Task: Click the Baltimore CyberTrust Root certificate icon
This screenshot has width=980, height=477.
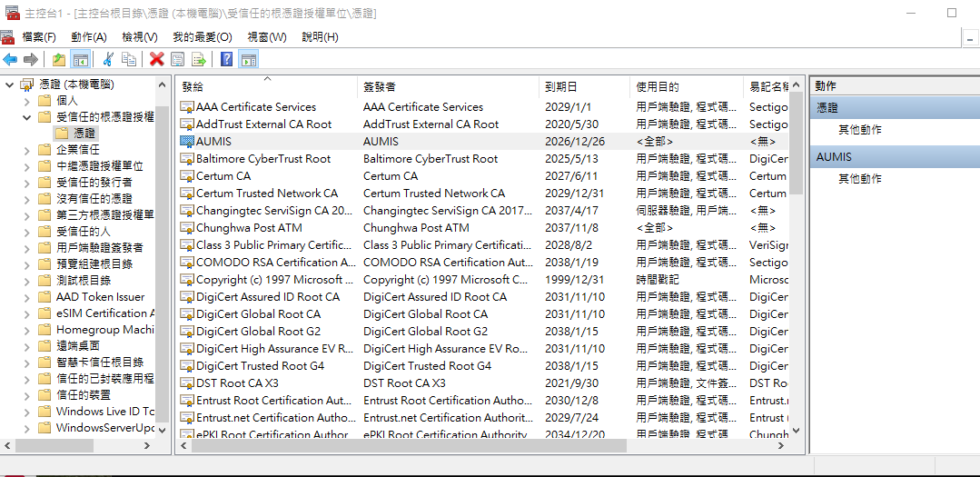Action: click(187, 159)
